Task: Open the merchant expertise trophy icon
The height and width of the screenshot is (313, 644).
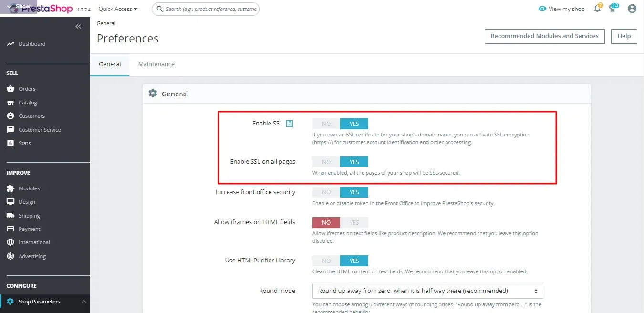Action: (x=613, y=9)
